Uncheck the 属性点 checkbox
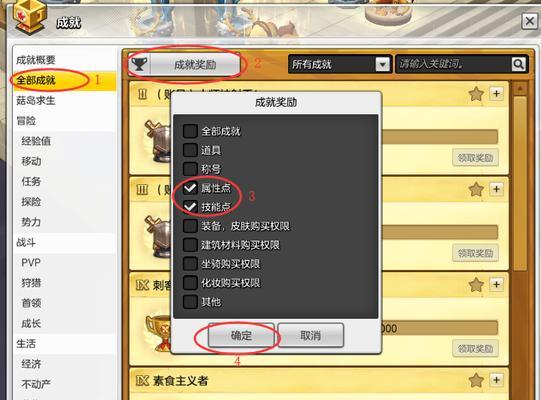The width and height of the screenshot is (541, 400). pyautogui.click(x=190, y=188)
